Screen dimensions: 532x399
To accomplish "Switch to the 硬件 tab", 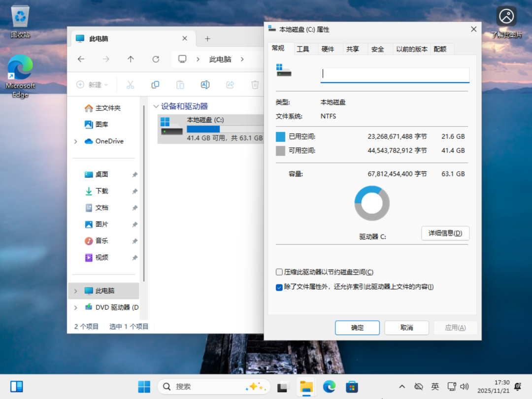I will pos(328,49).
